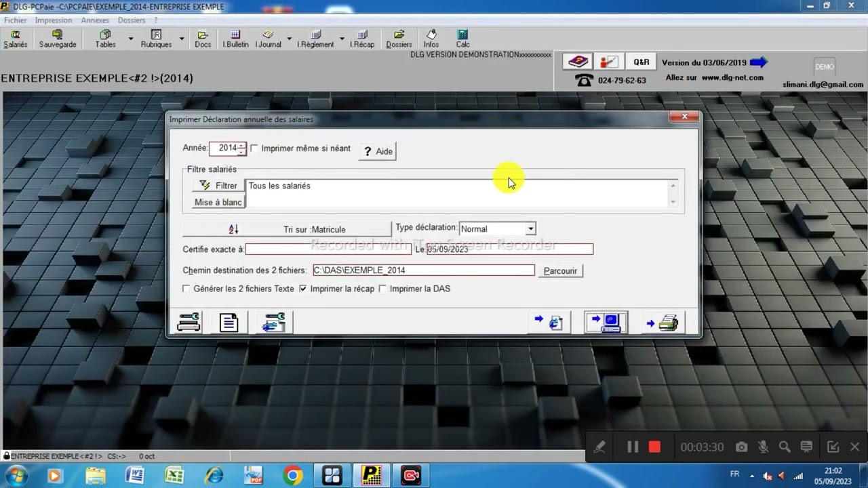
Task: Click the Certifie exacte à field
Action: tap(328, 249)
